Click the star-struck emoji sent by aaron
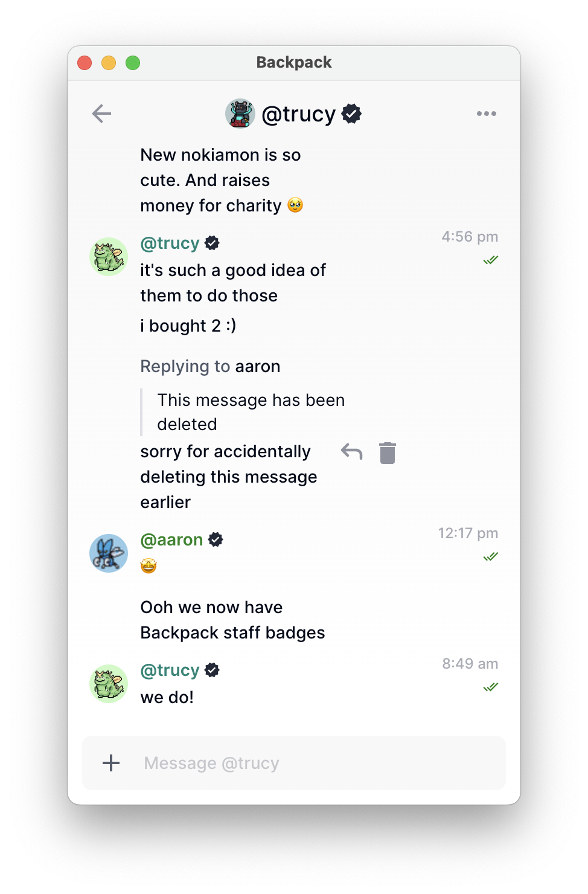 point(148,565)
